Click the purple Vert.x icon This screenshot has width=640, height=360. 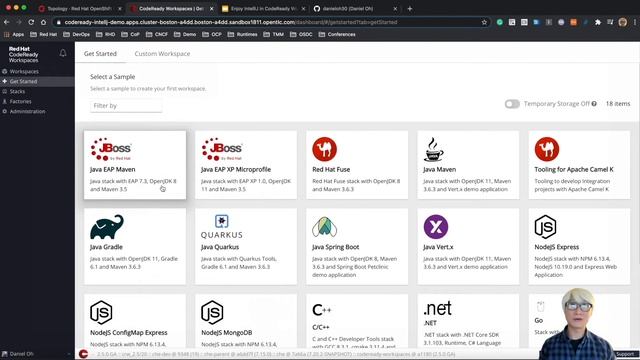click(436, 227)
